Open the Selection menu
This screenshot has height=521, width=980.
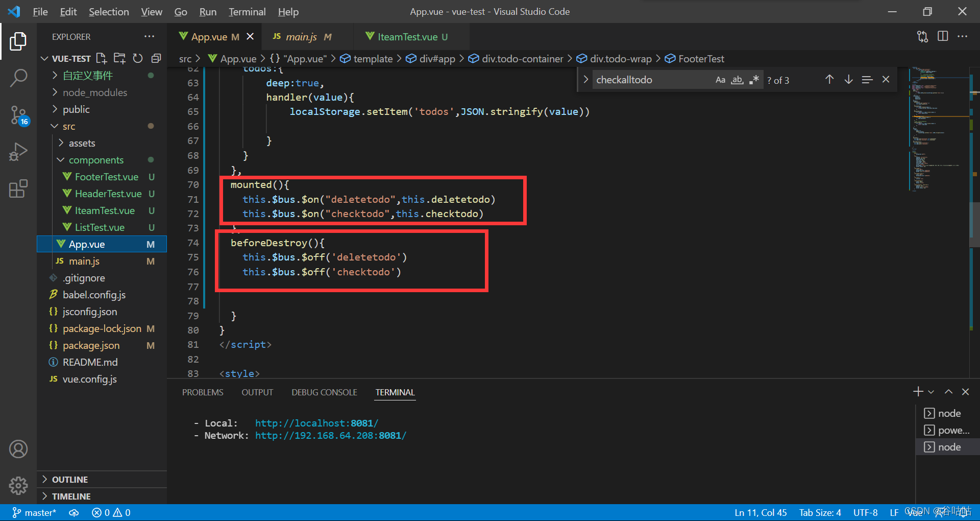point(109,11)
